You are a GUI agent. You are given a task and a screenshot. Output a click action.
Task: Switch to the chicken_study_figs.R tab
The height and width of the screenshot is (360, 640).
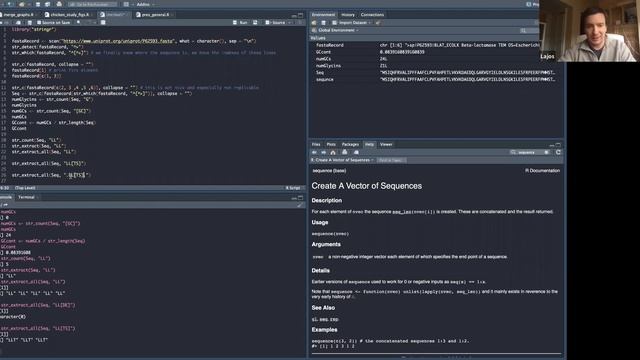point(69,15)
